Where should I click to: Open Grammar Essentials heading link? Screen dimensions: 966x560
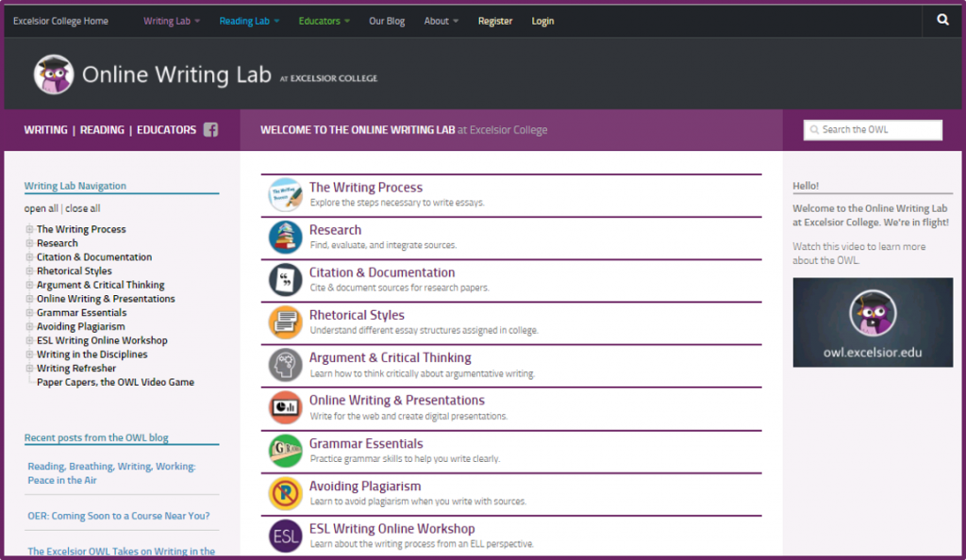(x=366, y=443)
